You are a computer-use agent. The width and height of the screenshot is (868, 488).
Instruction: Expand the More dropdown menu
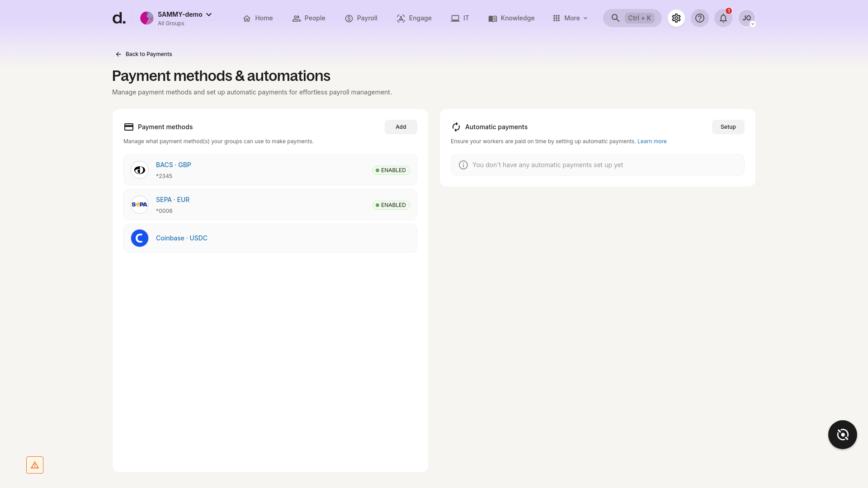(571, 18)
